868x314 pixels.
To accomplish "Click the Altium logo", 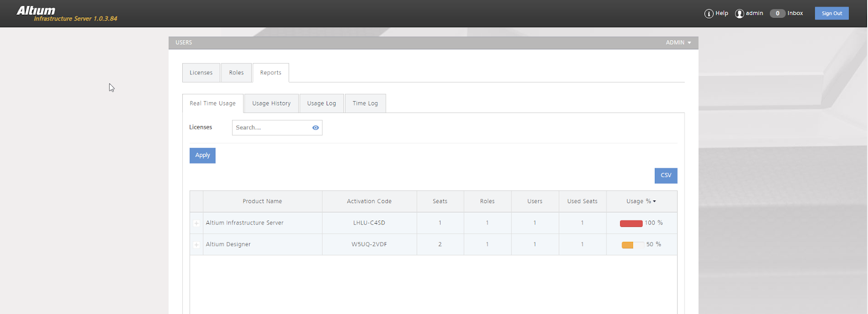I will (36, 10).
